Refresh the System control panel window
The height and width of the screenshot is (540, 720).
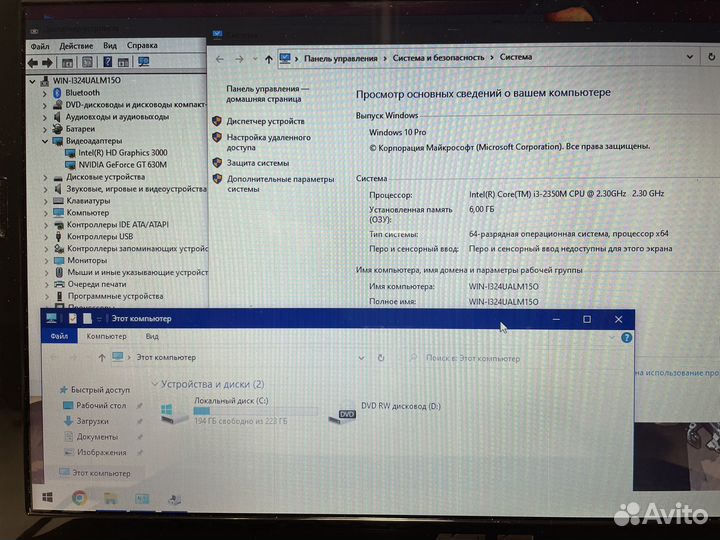click(711, 56)
